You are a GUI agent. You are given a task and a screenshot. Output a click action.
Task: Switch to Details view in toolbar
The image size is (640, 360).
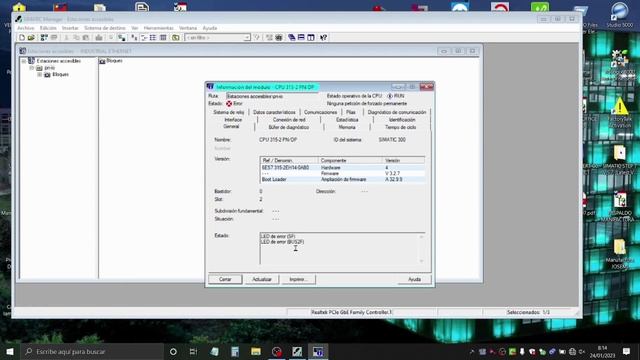(163, 38)
